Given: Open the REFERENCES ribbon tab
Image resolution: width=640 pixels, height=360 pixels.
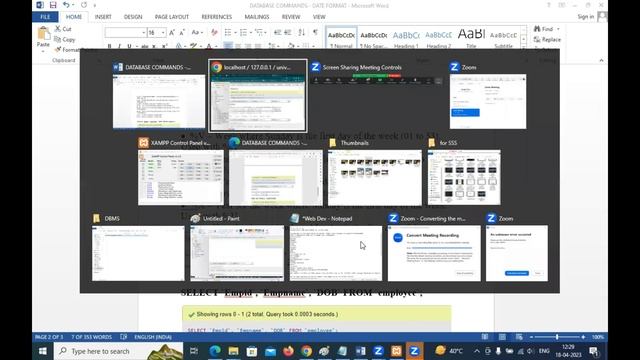Looking at the screenshot, I should click(x=217, y=17).
